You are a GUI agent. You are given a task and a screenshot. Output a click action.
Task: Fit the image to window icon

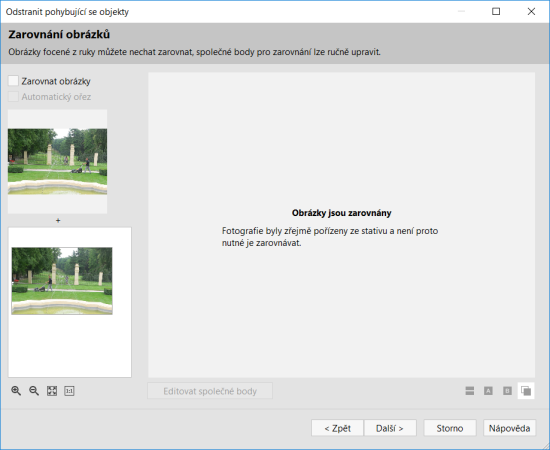pyautogui.click(x=52, y=391)
